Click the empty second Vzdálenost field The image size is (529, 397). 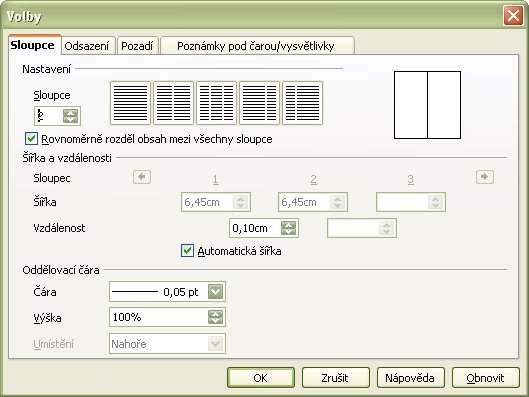[362, 228]
